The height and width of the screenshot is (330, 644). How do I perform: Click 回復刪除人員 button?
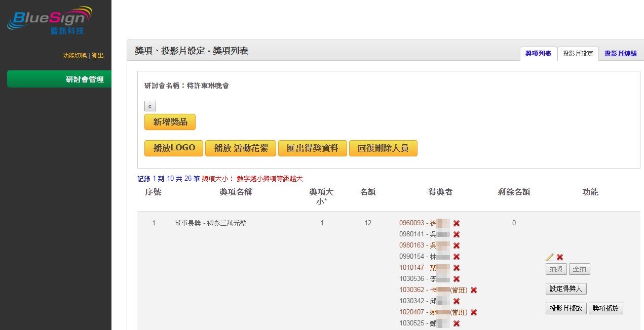click(383, 148)
